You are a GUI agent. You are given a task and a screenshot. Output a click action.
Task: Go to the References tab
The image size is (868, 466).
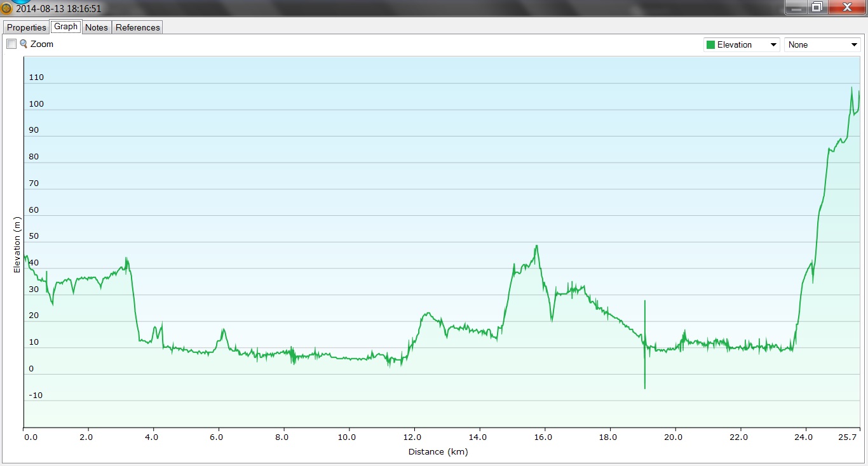click(137, 27)
